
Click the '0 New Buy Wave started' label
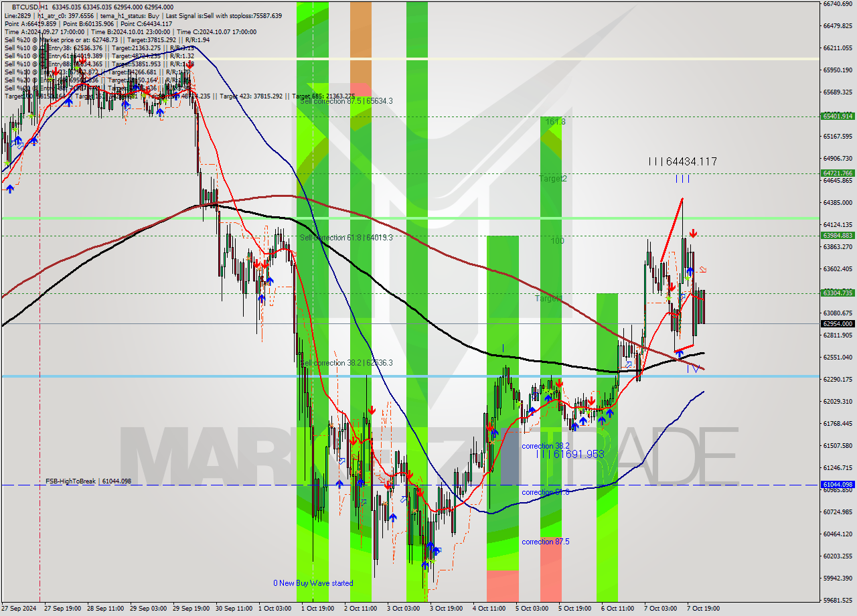313,583
